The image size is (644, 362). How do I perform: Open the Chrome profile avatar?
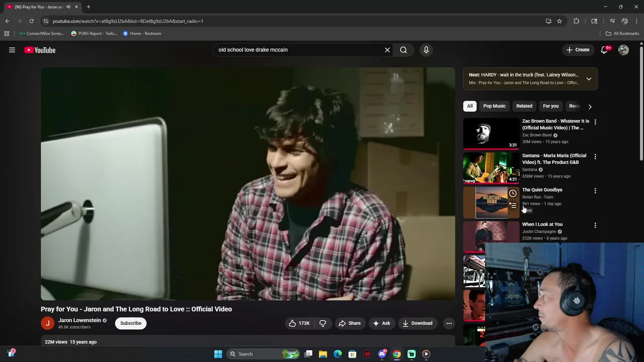point(624,21)
